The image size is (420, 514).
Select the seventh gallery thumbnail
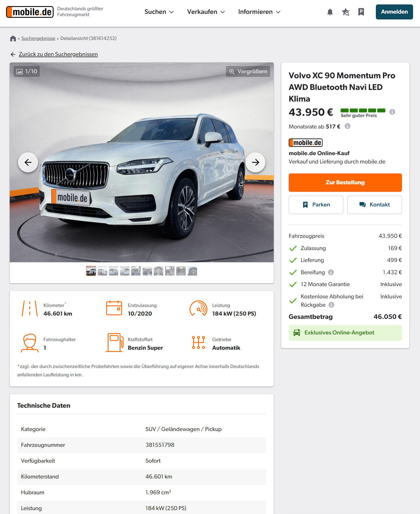tap(159, 271)
